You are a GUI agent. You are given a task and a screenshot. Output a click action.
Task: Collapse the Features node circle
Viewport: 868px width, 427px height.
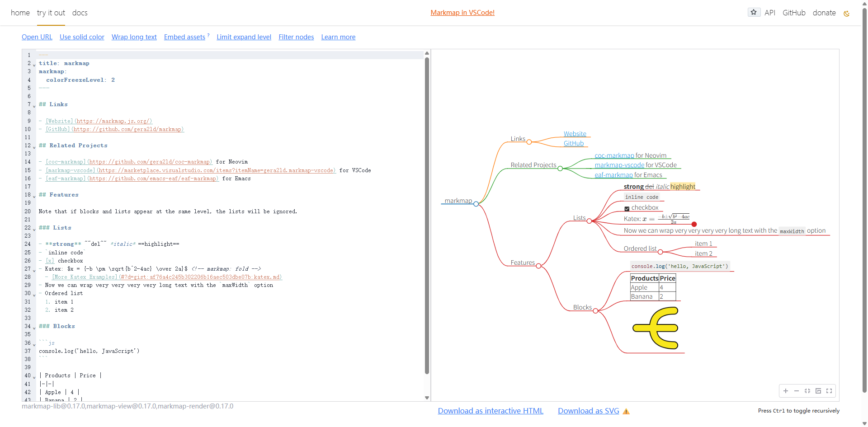click(538, 266)
